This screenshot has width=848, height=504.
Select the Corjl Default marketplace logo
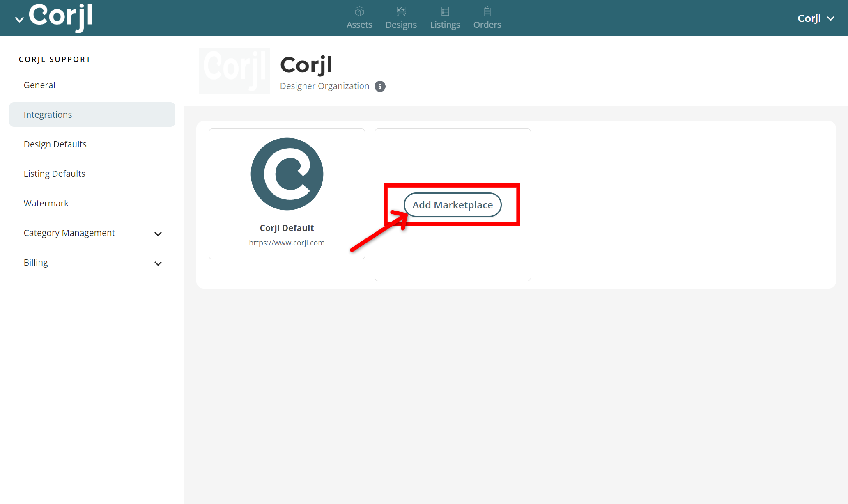pyautogui.click(x=286, y=174)
